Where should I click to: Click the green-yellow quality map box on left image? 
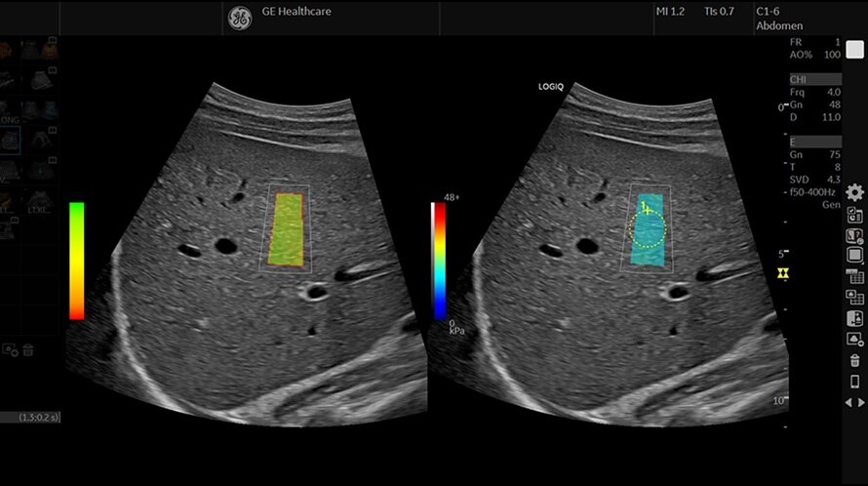[x=287, y=229]
